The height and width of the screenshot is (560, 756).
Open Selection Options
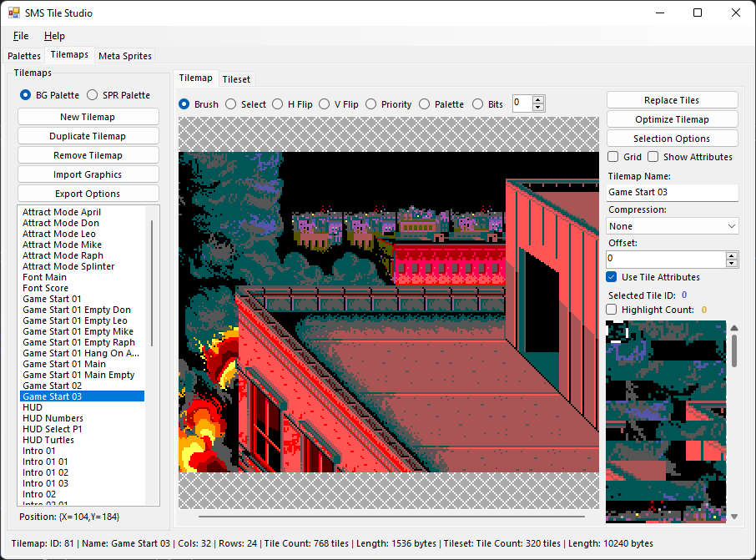point(672,139)
